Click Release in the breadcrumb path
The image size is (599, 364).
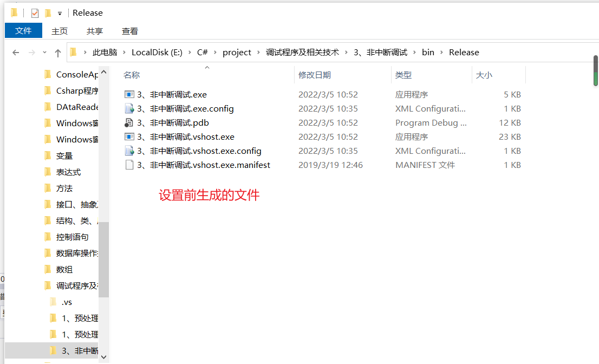464,52
